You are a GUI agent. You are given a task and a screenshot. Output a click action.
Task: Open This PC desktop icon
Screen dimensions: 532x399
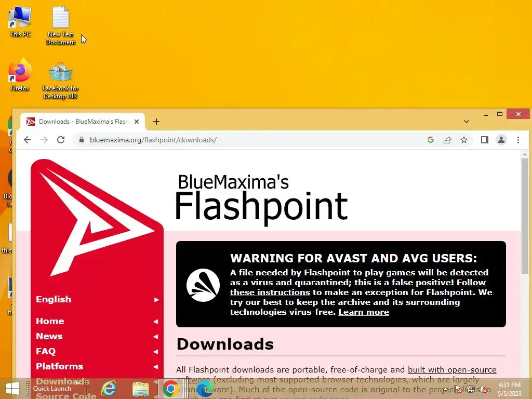tap(20, 22)
